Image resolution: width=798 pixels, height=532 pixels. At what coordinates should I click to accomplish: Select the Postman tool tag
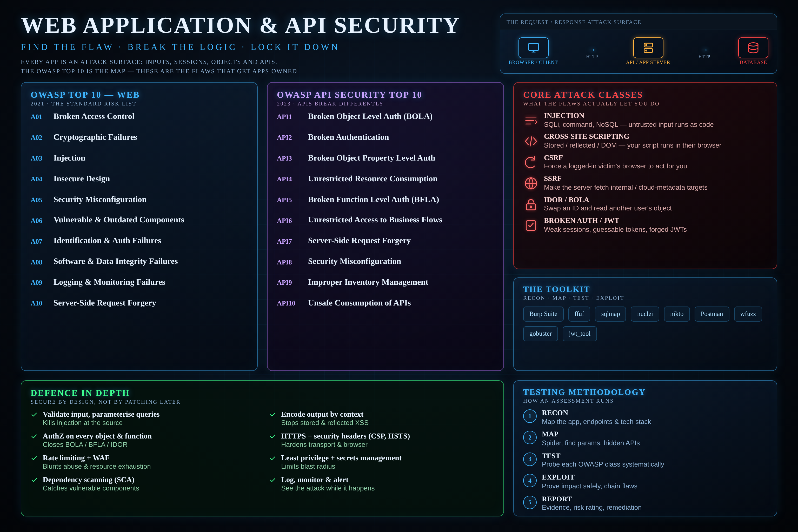pyautogui.click(x=712, y=314)
